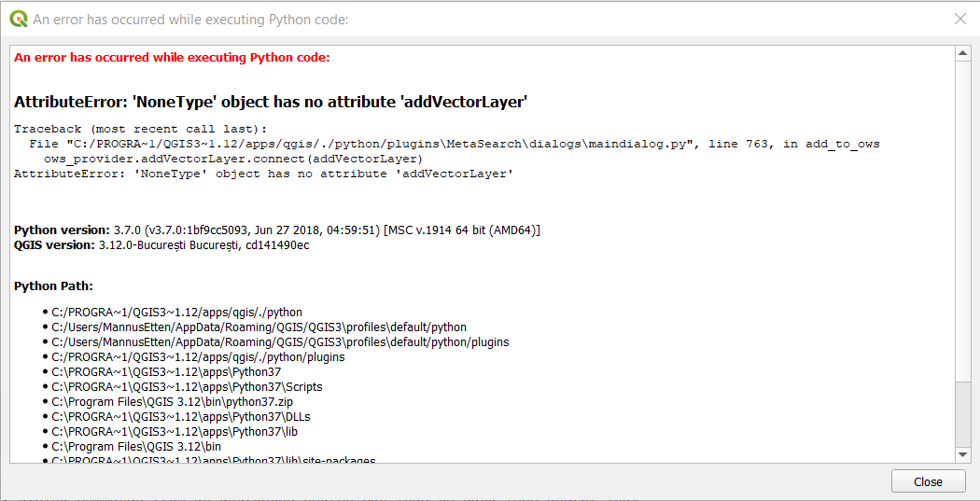Click the 'Python version: 3.7.0' line
This screenshot has width=980, height=501.
point(277,230)
